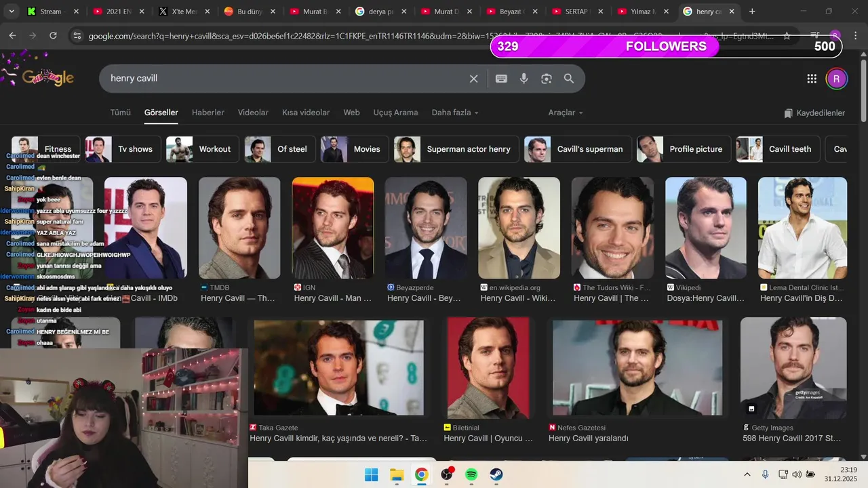Open the Google account avatar R
Viewport: 868px width, 488px height.
coord(836,79)
